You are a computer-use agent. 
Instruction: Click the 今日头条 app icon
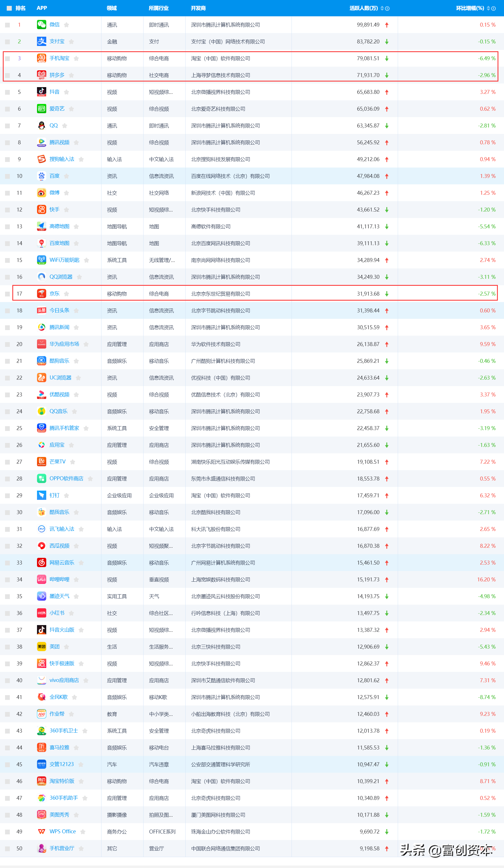coord(41,310)
